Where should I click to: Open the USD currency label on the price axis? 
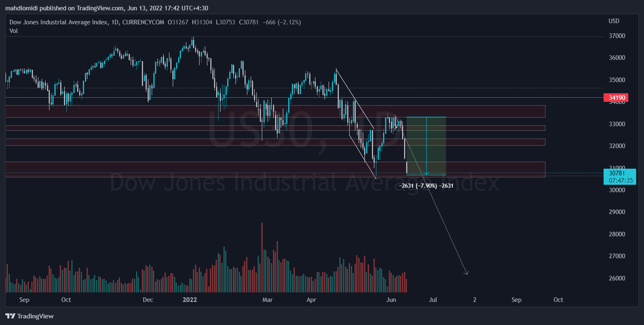[x=614, y=21]
